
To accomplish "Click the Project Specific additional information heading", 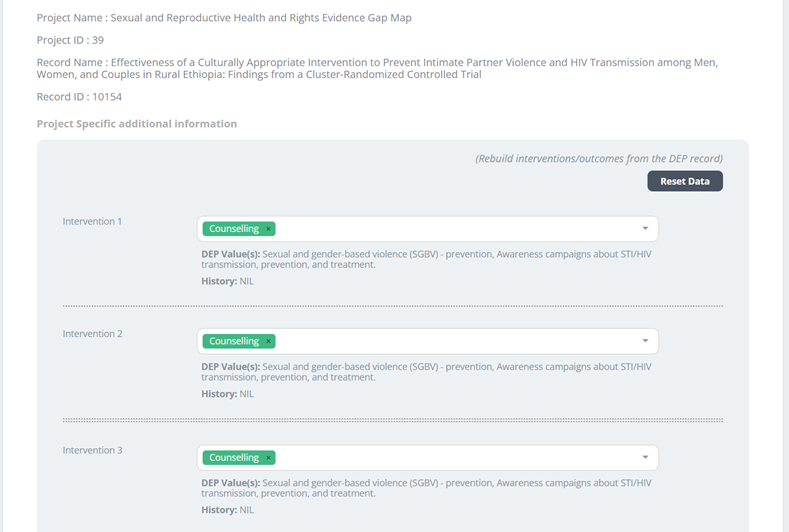I will click(136, 124).
